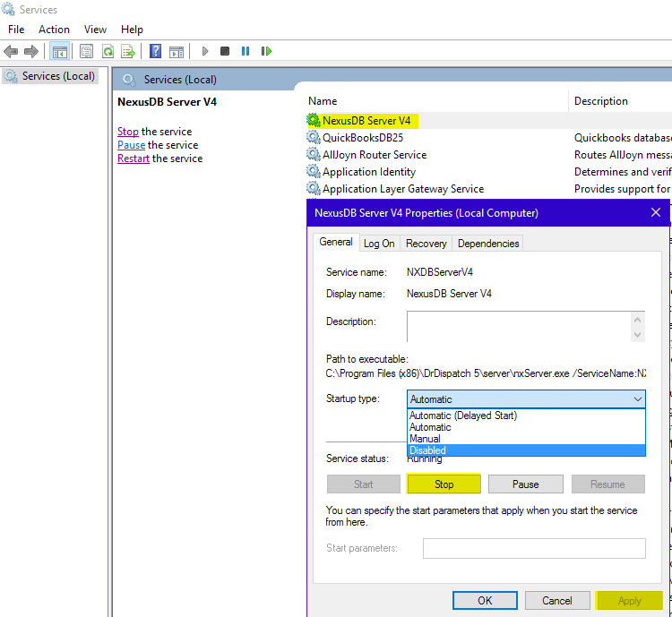Select Application Layer Gateway Service gear icon

(x=314, y=189)
